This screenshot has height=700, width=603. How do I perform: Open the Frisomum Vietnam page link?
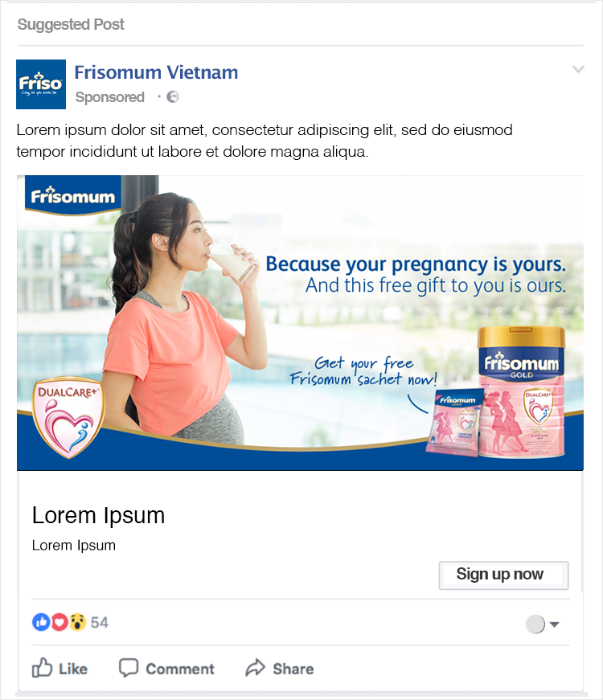(x=156, y=72)
